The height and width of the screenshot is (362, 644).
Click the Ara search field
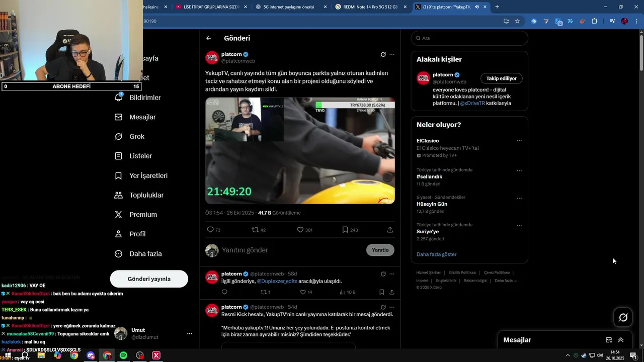point(469,38)
